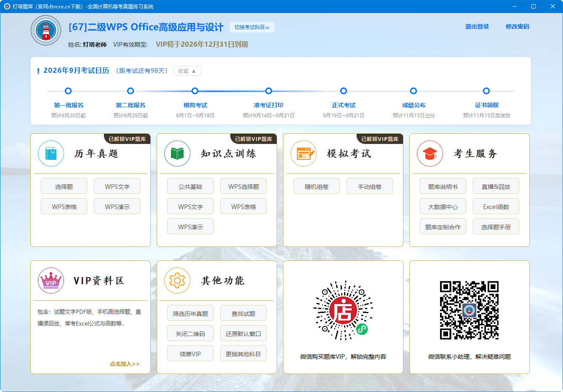Maximize the application window

[x=534, y=6]
